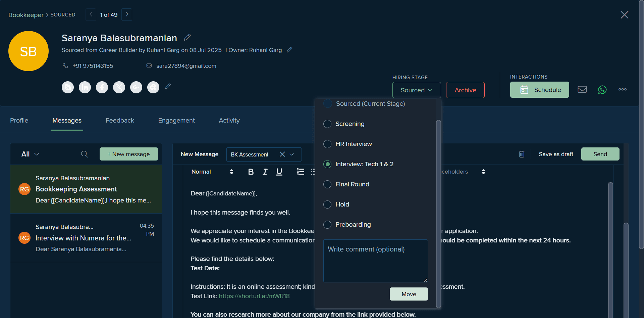Open the All messages filter dropdown
Screen dimensions: 644x318
tap(31, 154)
